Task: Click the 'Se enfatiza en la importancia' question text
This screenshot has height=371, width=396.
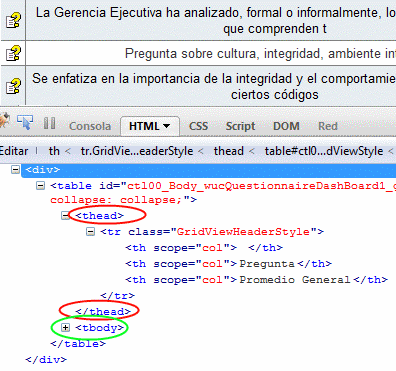Action: point(214,87)
